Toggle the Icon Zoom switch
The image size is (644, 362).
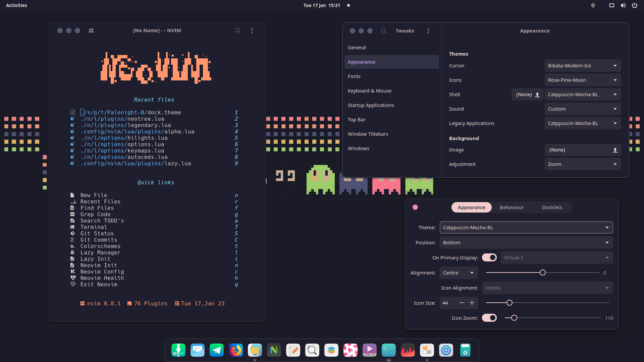click(489, 318)
